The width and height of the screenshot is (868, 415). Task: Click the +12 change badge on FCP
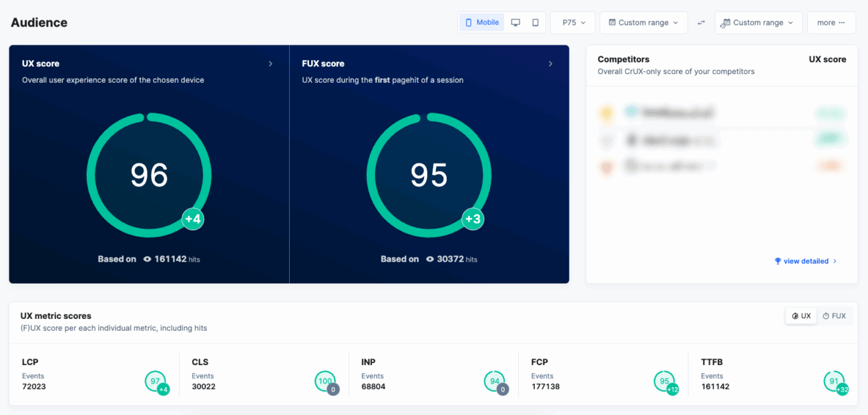(x=672, y=390)
